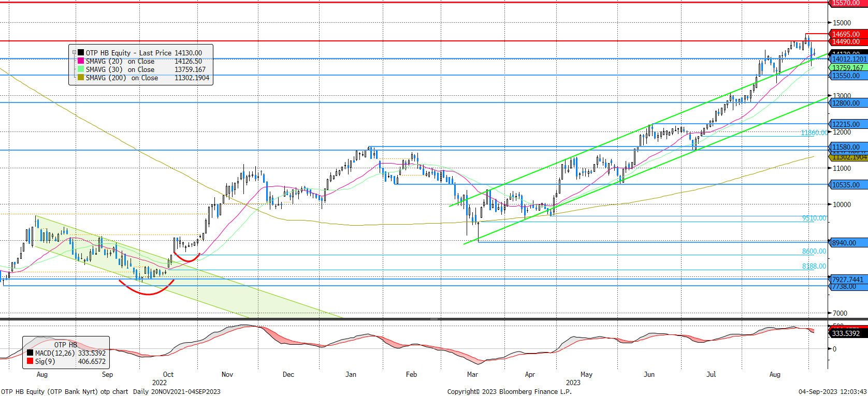Click the 13550.00 blue price label
Screen dimensions: 868x396
[x=848, y=76]
